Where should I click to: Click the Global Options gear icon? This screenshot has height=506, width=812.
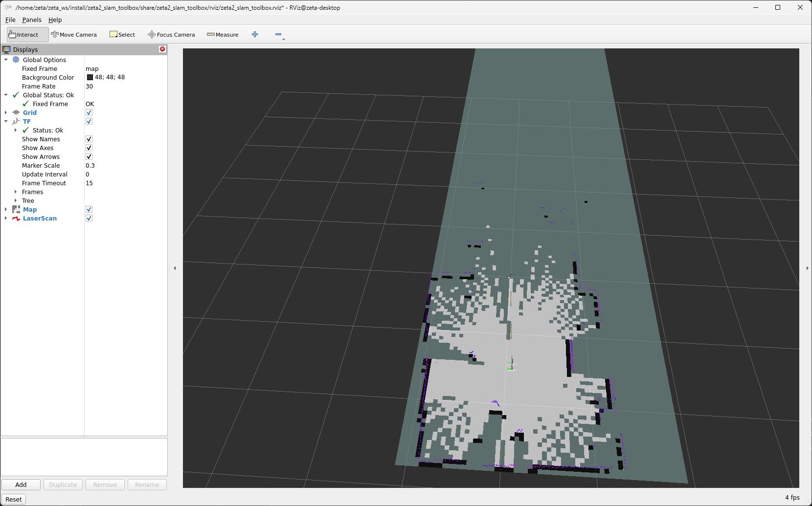tap(16, 60)
